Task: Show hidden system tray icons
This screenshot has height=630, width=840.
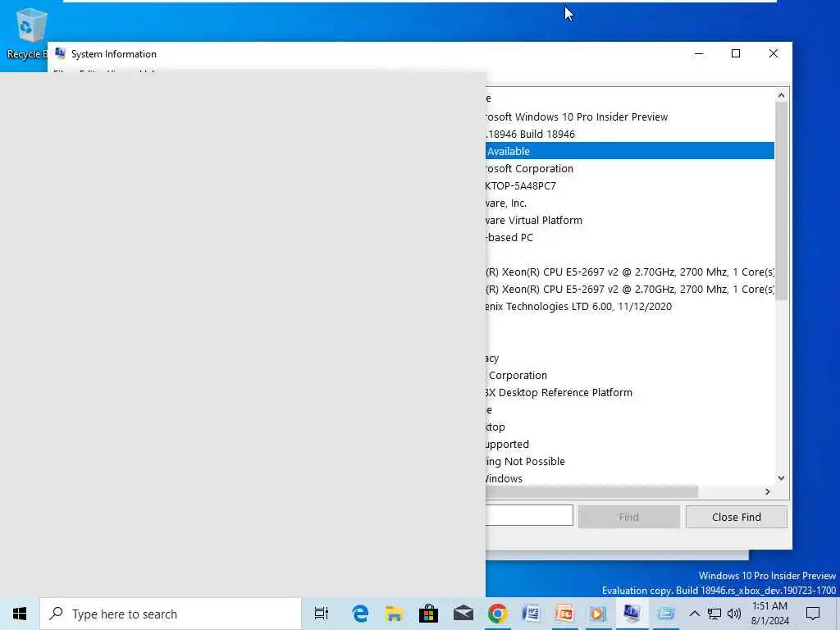Action: (694, 614)
